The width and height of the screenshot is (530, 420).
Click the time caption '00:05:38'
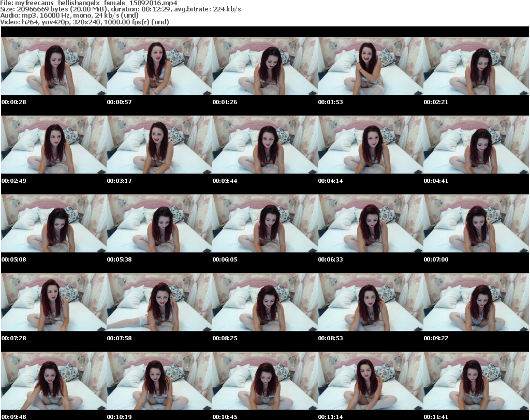click(x=120, y=259)
